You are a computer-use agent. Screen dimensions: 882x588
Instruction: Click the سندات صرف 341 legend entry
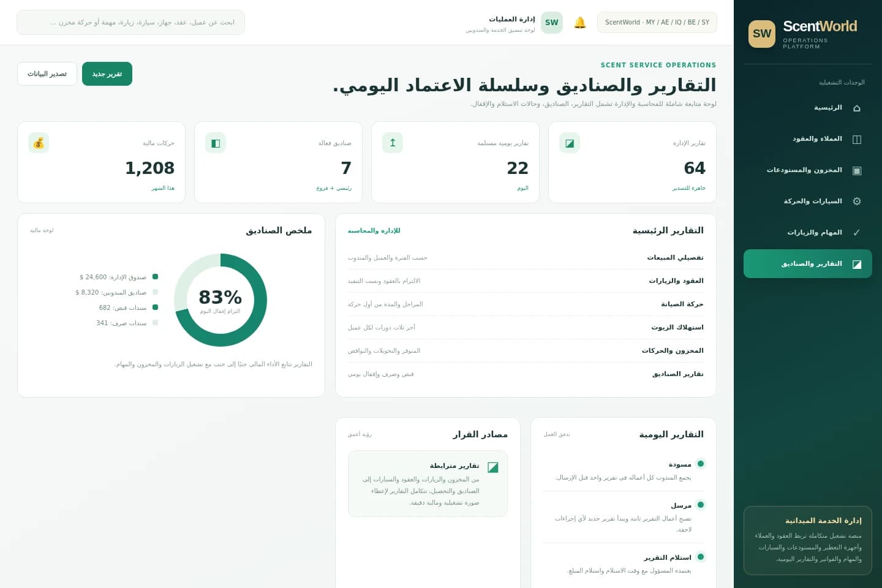pos(127,323)
